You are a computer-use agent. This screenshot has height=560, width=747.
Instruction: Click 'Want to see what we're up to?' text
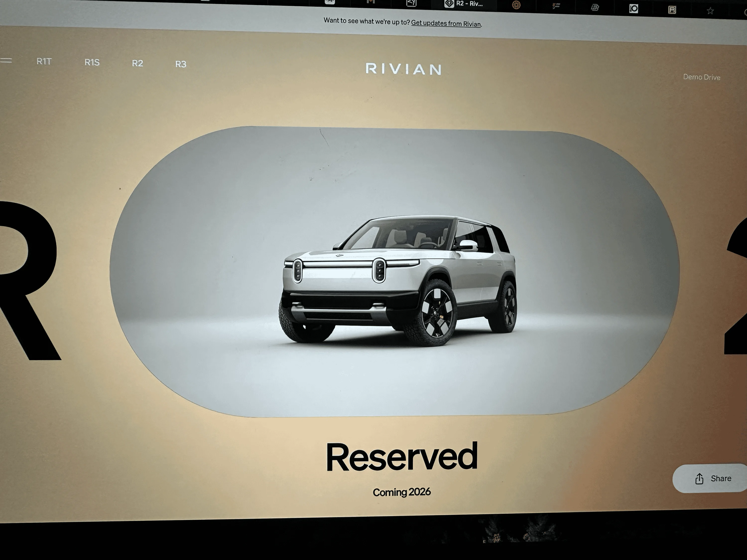click(367, 21)
